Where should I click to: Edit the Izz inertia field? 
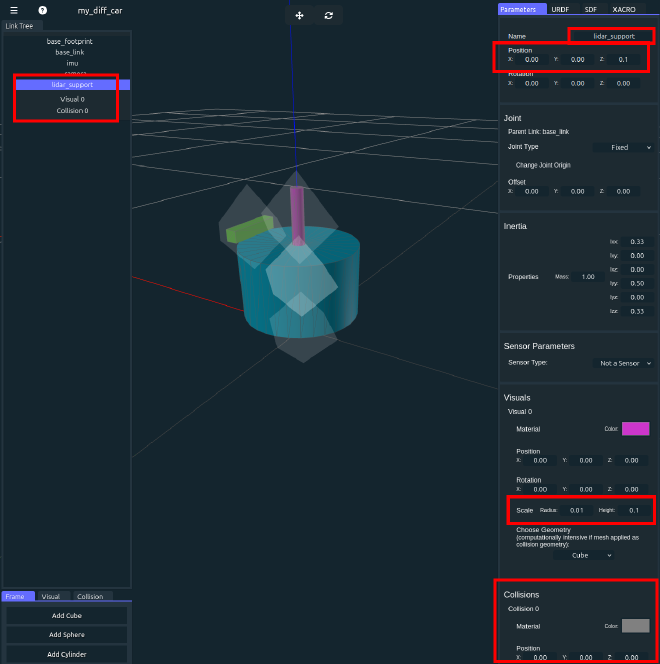pyautogui.click(x=637, y=311)
